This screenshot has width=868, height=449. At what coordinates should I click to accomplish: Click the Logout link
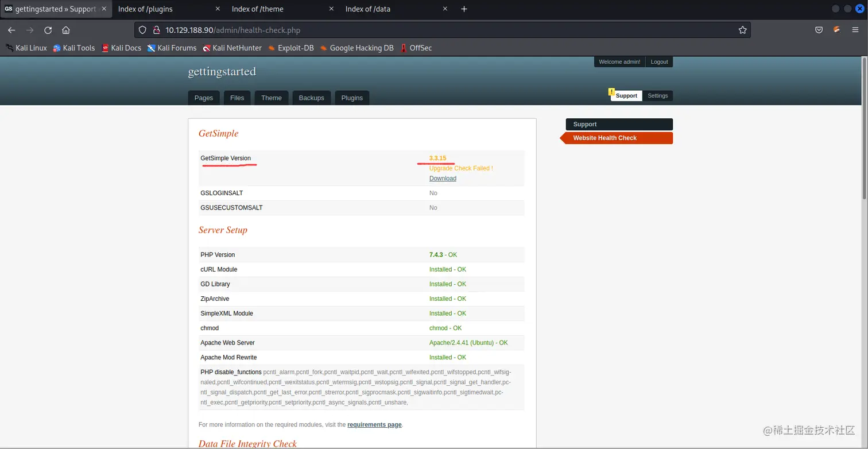pyautogui.click(x=659, y=61)
